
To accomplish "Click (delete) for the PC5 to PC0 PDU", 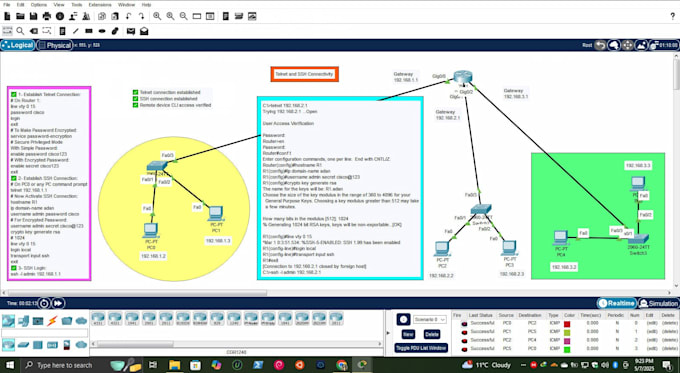I will point(670,349).
